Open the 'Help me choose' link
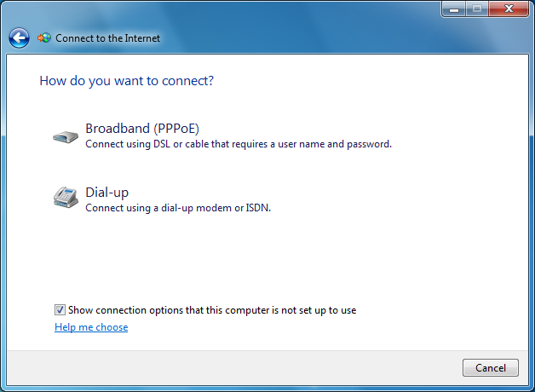This screenshot has width=535, height=392. (x=91, y=327)
